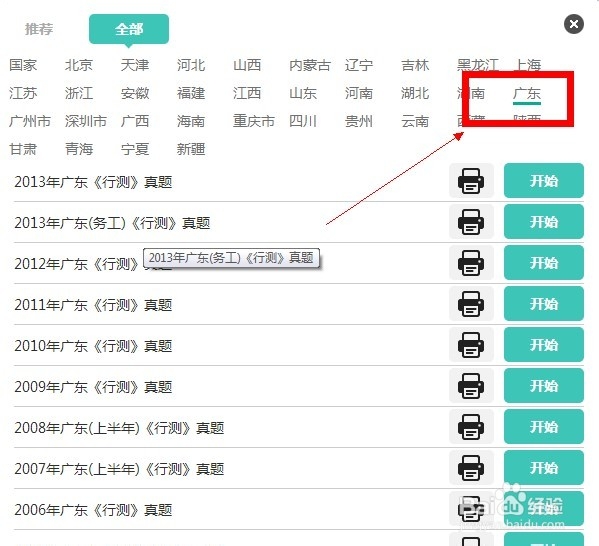Start the 2012年广东《行测》 test

tap(544, 263)
